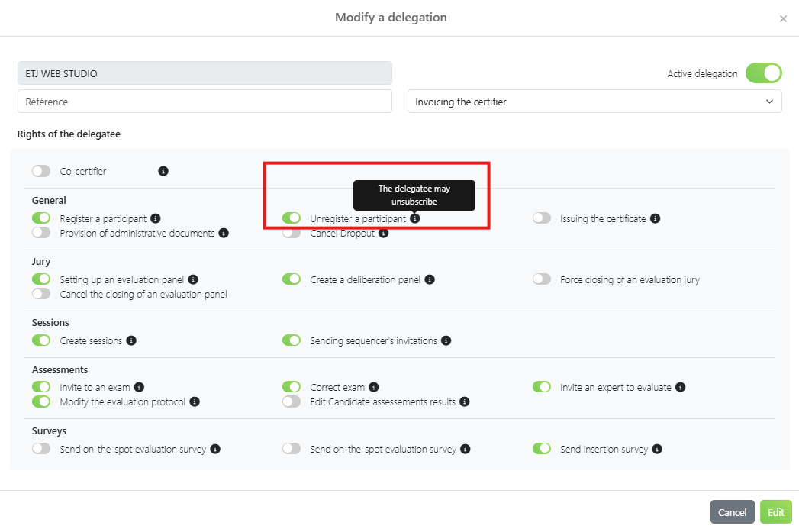The image size is (799, 532).
Task: Switch off Invite an expert to evaluate
Action: [x=542, y=387]
